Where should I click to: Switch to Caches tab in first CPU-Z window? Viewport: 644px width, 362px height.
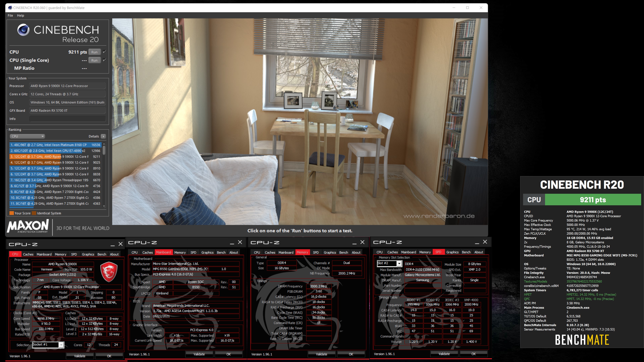[28, 254]
